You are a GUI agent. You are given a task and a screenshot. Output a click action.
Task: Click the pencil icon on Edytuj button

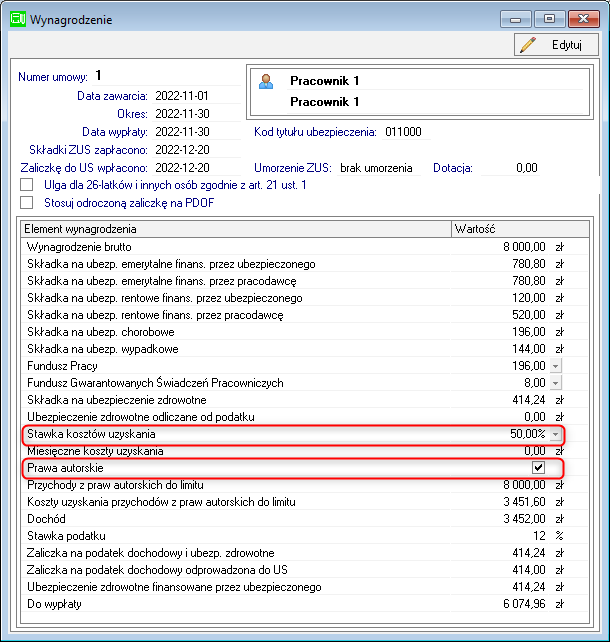[528, 45]
